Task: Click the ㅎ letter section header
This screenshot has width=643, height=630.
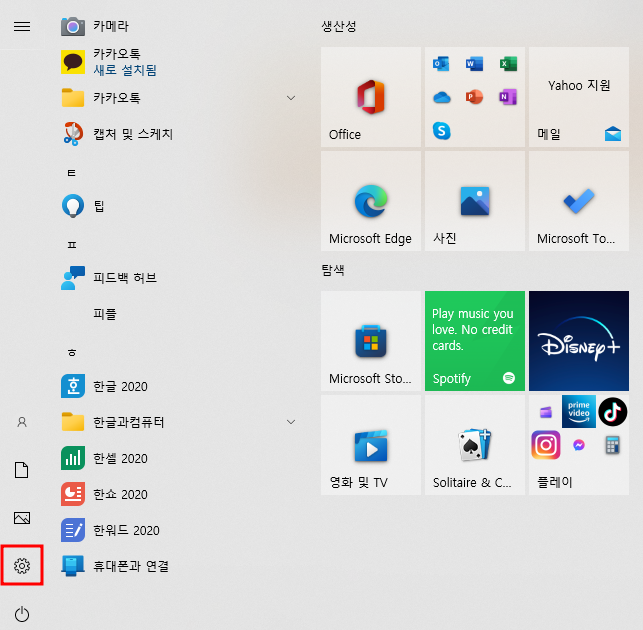Action: pyautogui.click(x=72, y=352)
